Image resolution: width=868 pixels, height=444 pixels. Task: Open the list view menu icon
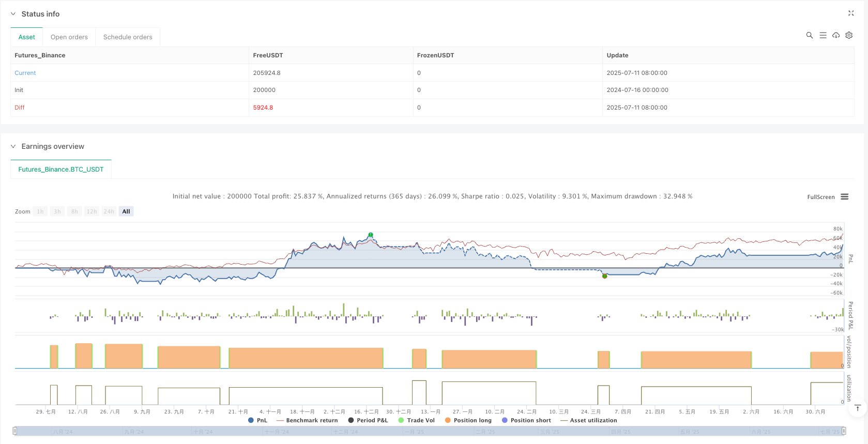pos(823,35)
